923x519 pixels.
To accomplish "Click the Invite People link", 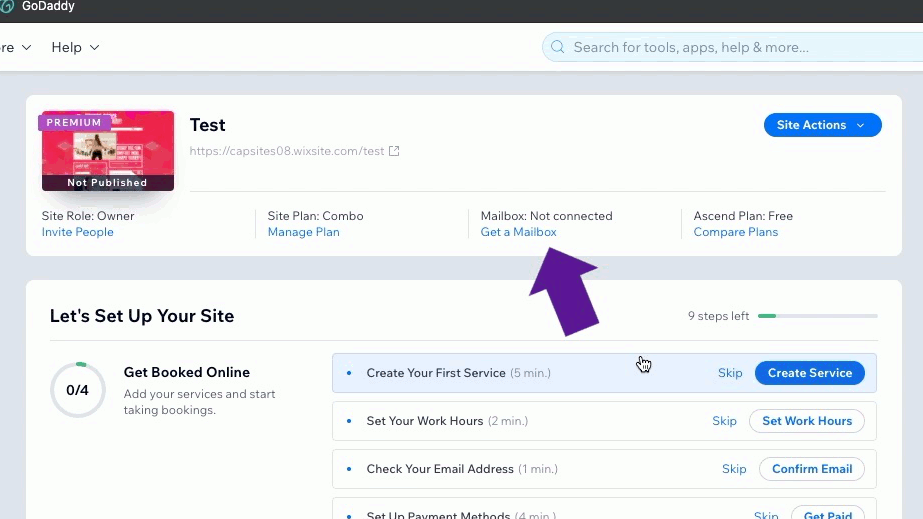I will pyautogui.click(x=78, y=232).
